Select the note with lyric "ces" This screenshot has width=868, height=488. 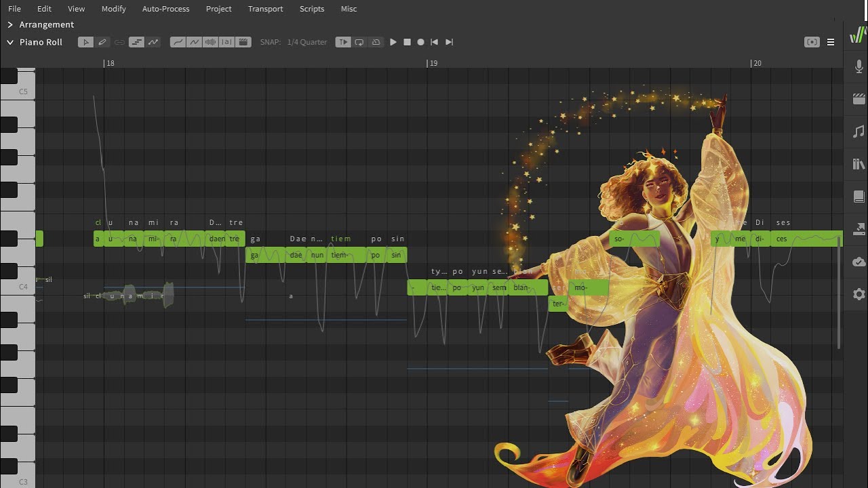coord(807,239)
